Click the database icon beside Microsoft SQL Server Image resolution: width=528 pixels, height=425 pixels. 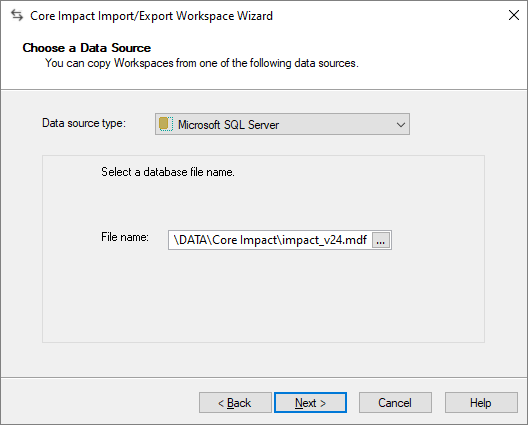click(166, 124)
